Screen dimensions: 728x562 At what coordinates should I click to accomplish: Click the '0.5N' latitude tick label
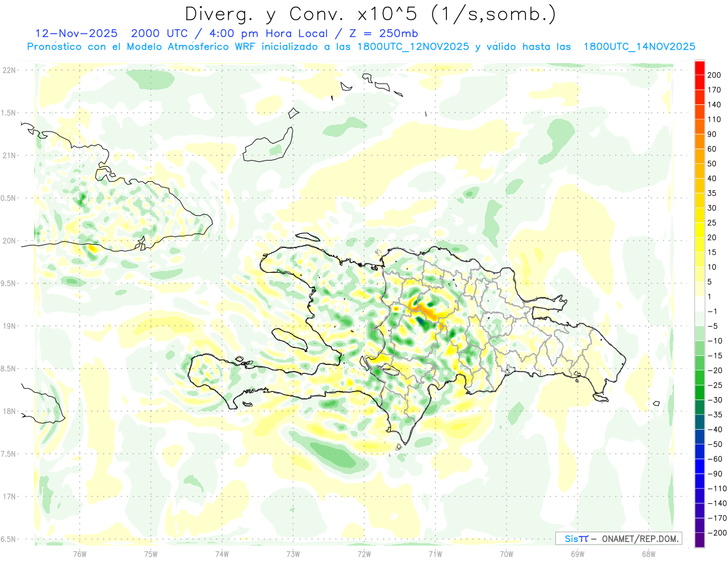coord(8,198)
